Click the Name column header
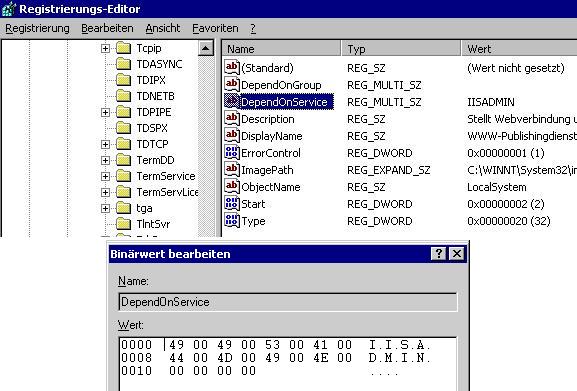Viewport: 577px width, 391px height. point(282,49)
